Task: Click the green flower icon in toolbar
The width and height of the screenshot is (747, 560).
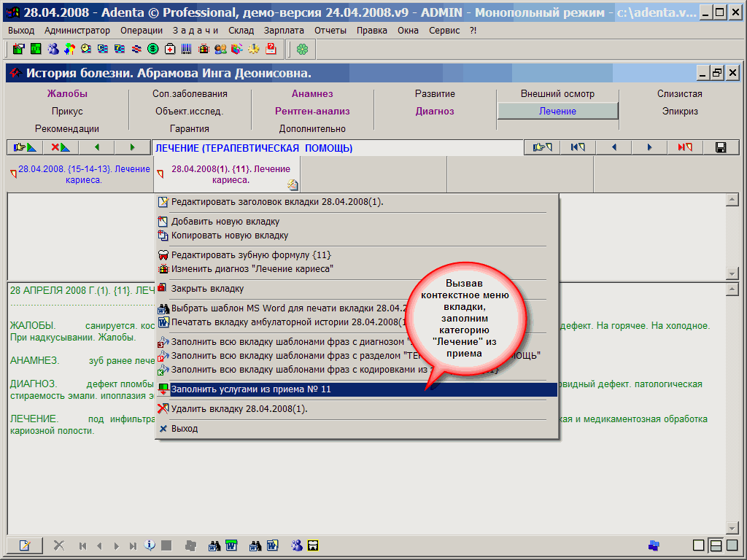Action: [x=302, y=49]
